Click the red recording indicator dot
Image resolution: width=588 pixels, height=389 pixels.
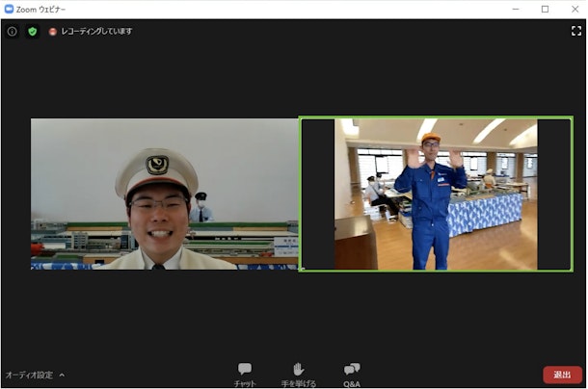point(53,31)
